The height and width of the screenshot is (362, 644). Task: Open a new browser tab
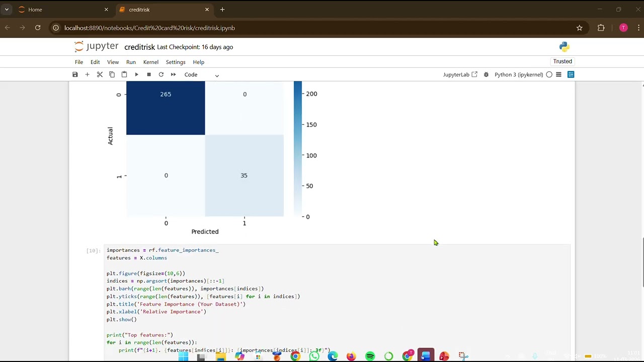tap(222, 10)
